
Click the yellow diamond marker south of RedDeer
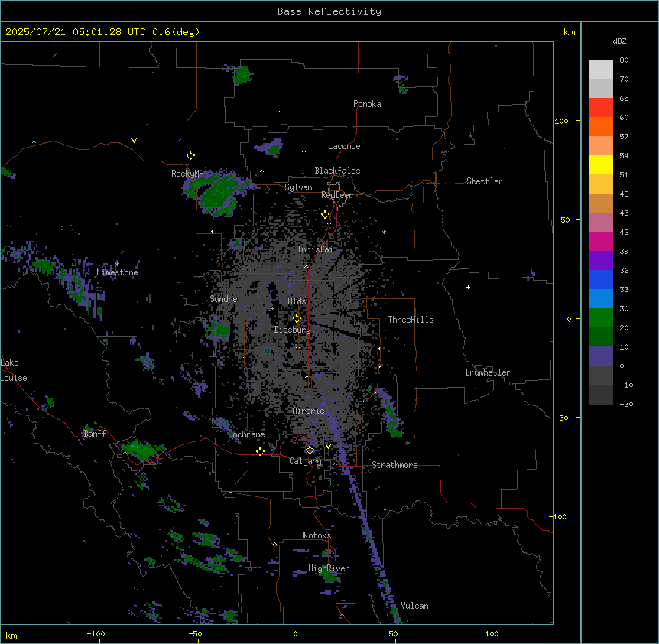[x=325, y=214]
